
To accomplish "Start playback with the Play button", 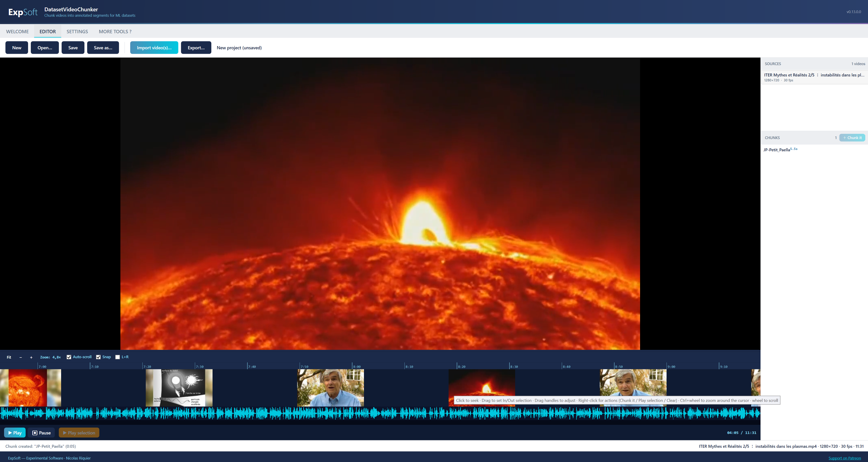I will coord(15,433).
